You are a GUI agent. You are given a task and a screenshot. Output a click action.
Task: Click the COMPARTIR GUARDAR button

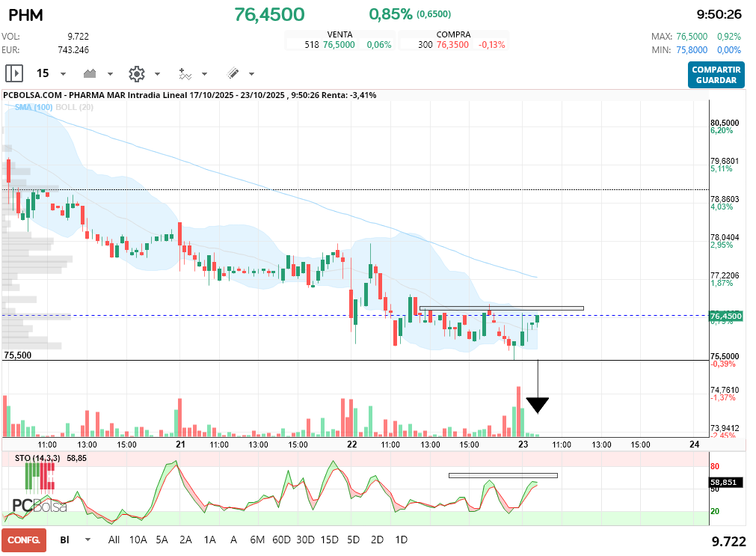pyautogui.click(x=716, y=75)
